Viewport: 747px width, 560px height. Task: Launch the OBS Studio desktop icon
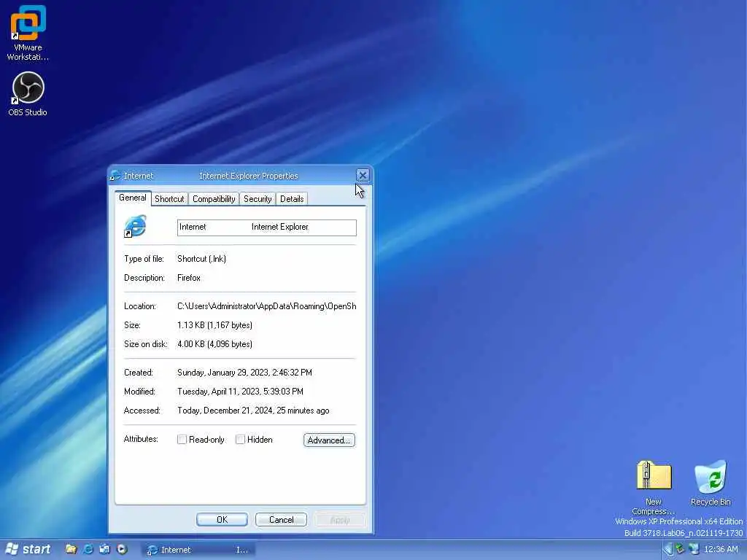(x=28, y=94)
